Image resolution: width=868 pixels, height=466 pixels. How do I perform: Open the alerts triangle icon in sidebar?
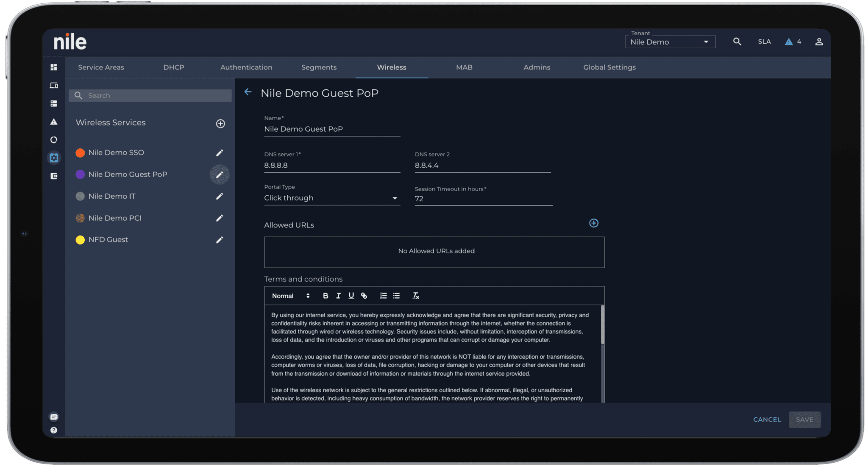54,122
